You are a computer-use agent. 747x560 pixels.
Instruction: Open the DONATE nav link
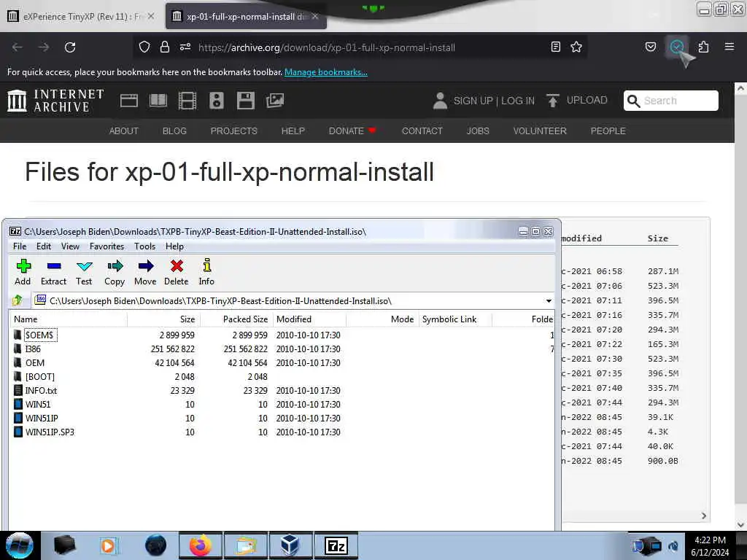coord(352,131)
